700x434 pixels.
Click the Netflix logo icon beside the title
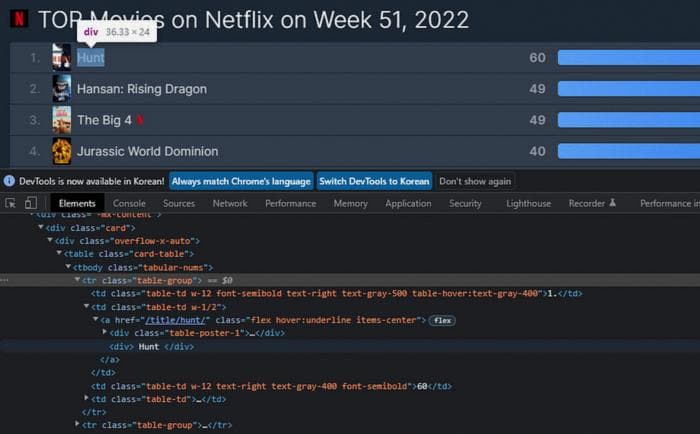[19, 19]
